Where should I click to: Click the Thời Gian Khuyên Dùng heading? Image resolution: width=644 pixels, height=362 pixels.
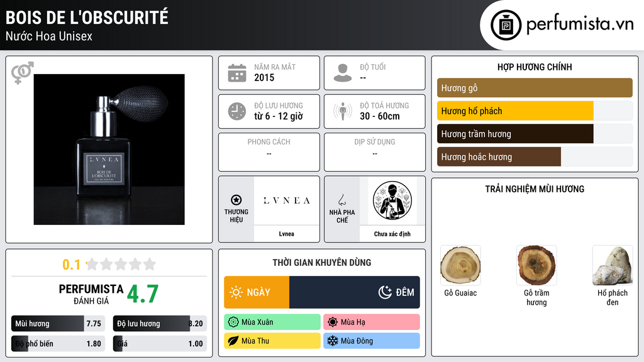322,263
